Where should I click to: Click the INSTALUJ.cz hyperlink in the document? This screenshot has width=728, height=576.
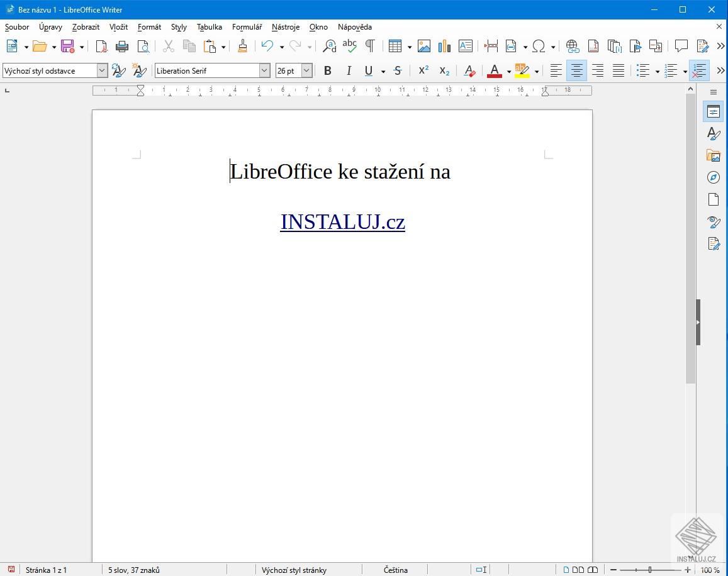[342, 221]
